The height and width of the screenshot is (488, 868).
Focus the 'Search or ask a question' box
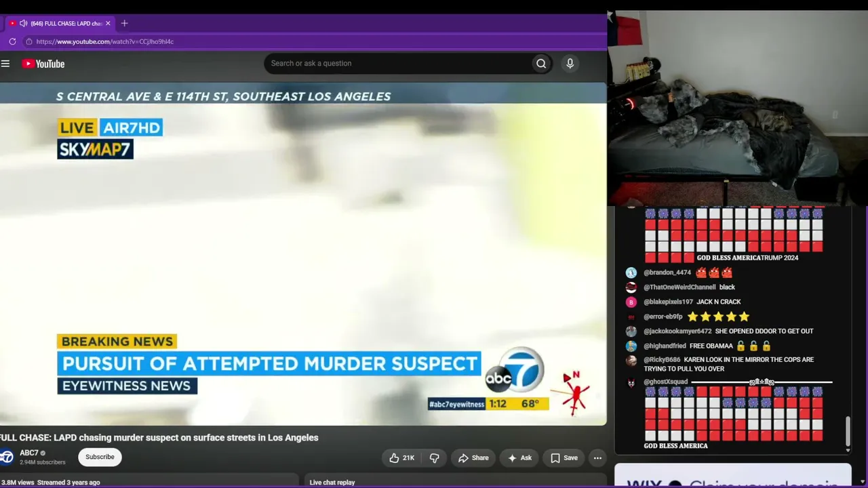pos(398,64)
